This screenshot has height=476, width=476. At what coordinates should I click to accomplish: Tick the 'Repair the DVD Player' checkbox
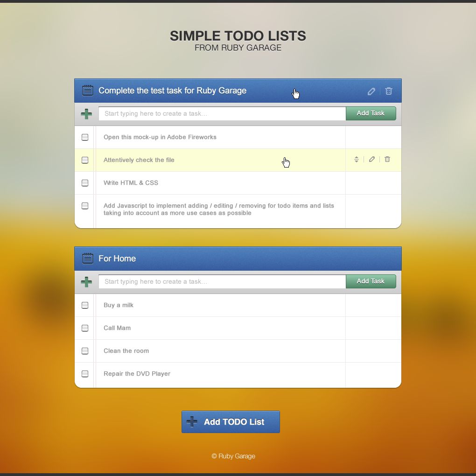pyautogui.click(x=85, y=374)
